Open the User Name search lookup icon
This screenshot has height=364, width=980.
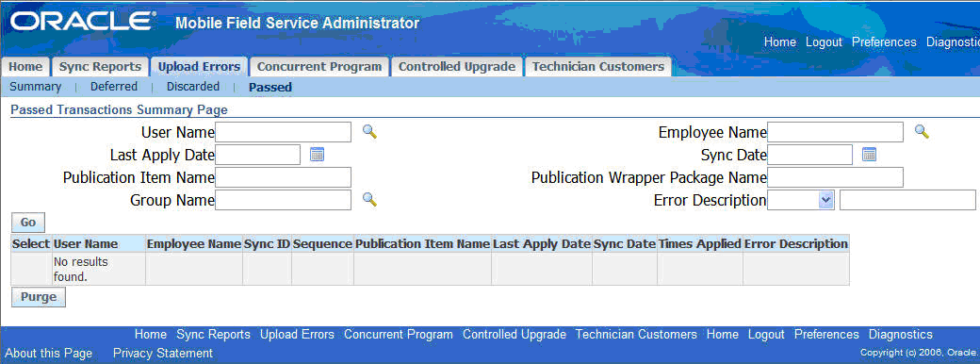tap(370, 132)
